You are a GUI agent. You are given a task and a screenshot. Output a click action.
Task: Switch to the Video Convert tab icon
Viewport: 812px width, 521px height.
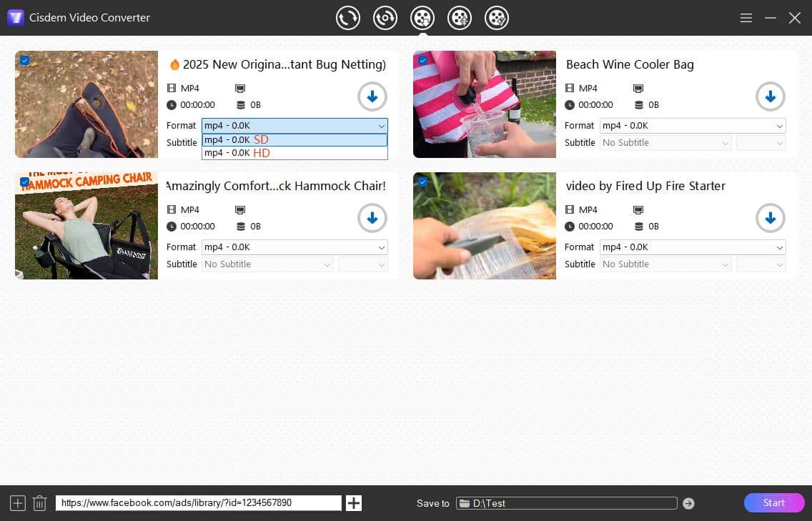348,18
